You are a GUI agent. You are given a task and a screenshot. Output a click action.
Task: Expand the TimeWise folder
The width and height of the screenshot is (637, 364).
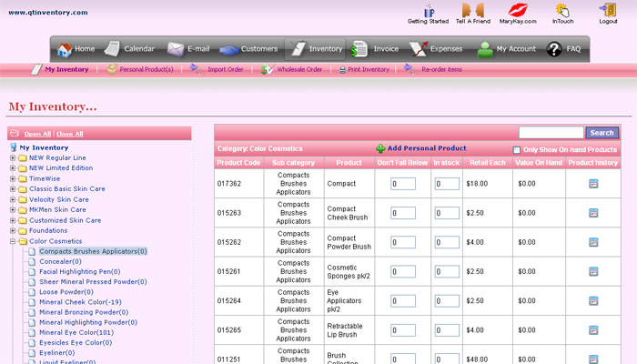(13, 178)
